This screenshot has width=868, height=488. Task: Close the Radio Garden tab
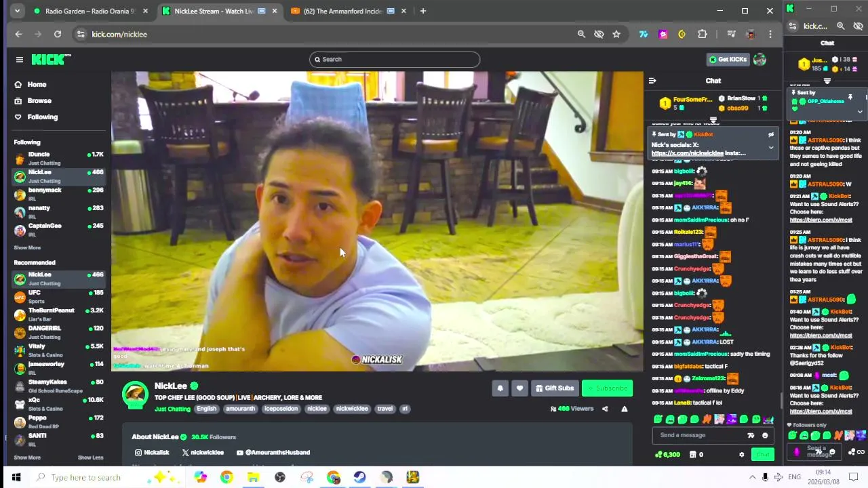(145, 11)
